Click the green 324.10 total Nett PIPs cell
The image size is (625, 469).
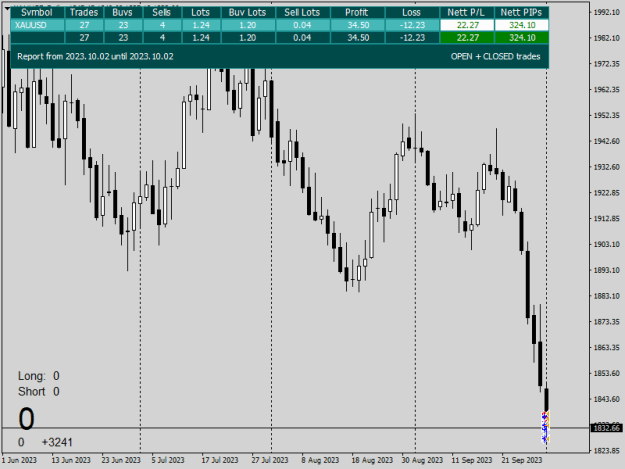point(522,38)
